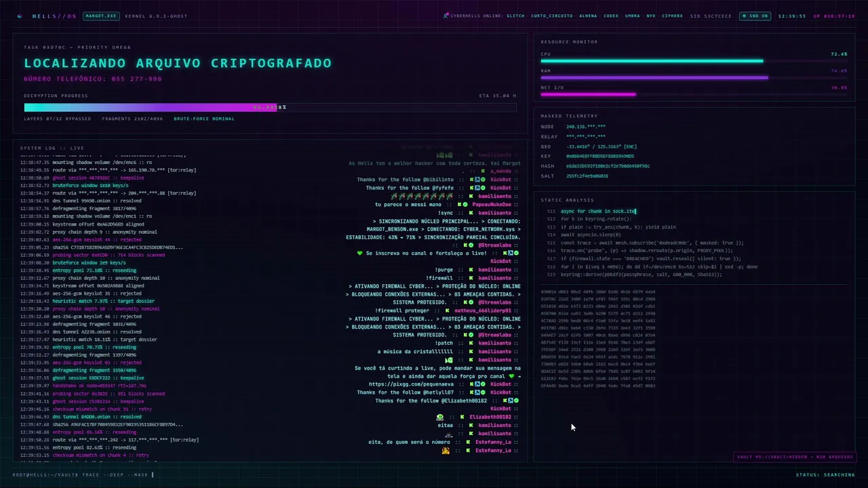Click the KEY hex value in telemetry

pyautogui.click(x=600, y=156)
